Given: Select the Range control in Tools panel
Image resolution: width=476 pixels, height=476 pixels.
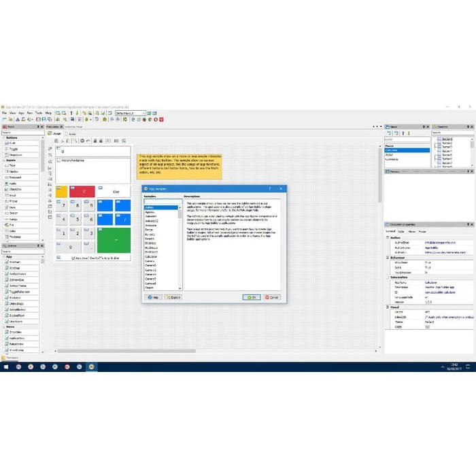Looking at the screenshot, I should tap(21, 219).
